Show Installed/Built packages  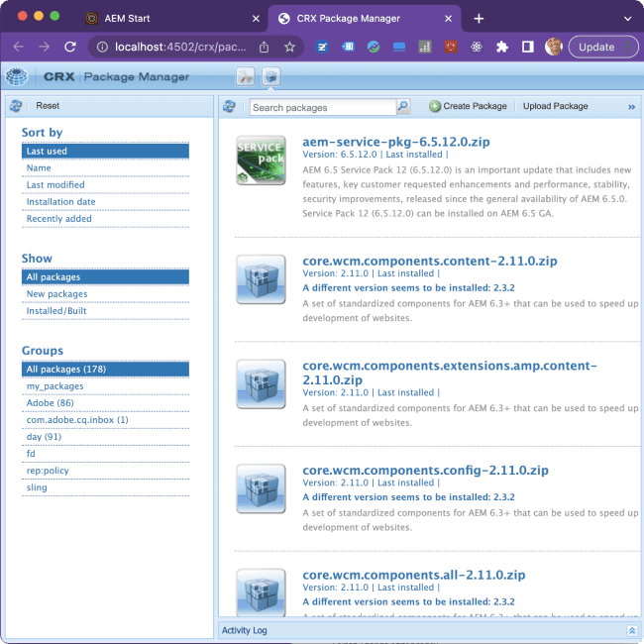[105, 311]
